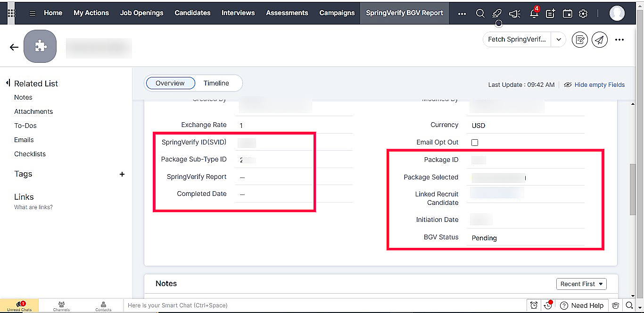Open the Candidates module
This screenshot has height=313, width=644.
click(x=193, y=13)
